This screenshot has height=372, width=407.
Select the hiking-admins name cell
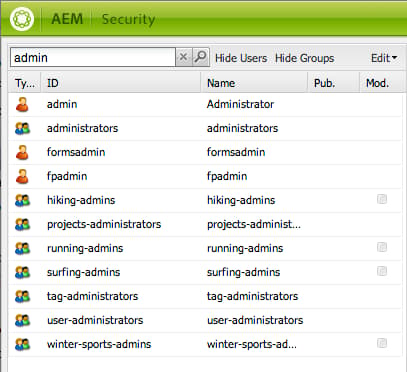coord(241,200)
